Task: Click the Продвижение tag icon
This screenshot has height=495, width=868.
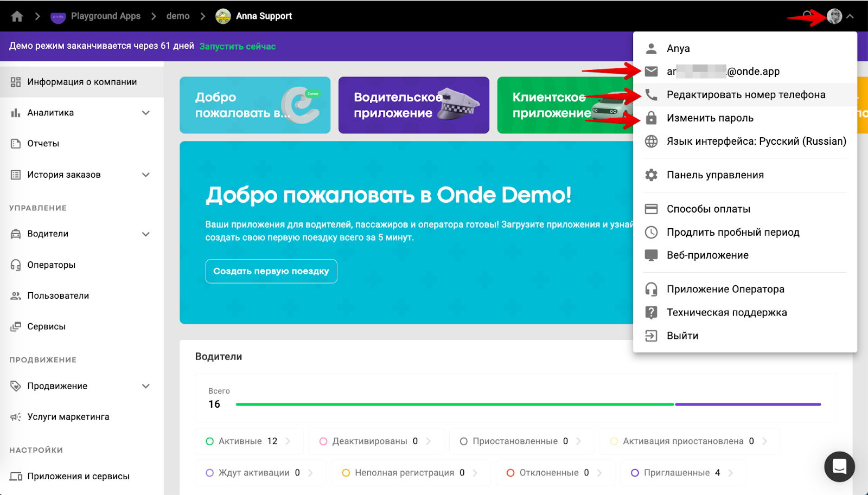Action: coord(16,386)
